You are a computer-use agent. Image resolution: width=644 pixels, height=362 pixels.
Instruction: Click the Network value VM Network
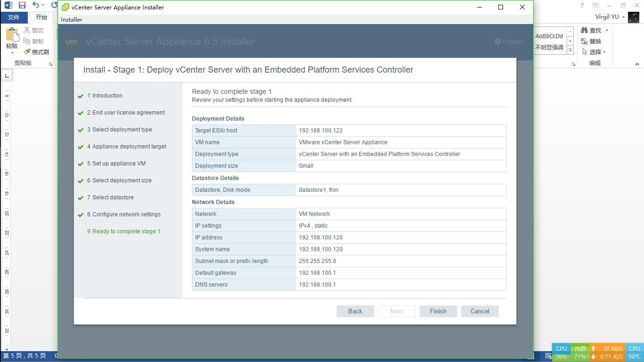[314, 214]
